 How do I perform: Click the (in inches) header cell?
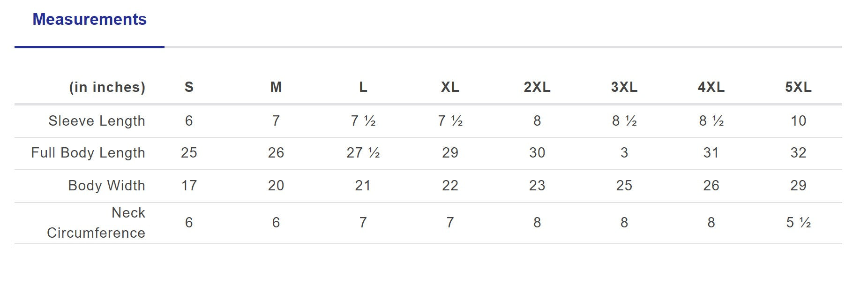107,87
